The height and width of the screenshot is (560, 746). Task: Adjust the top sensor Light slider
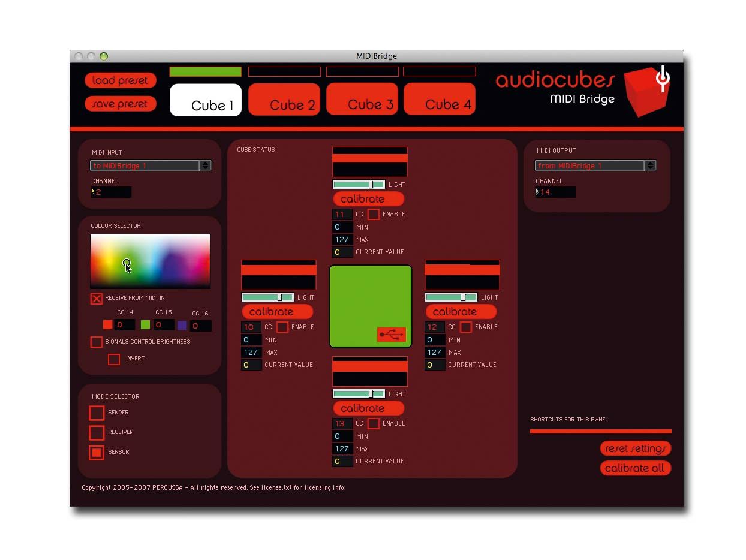359,185
